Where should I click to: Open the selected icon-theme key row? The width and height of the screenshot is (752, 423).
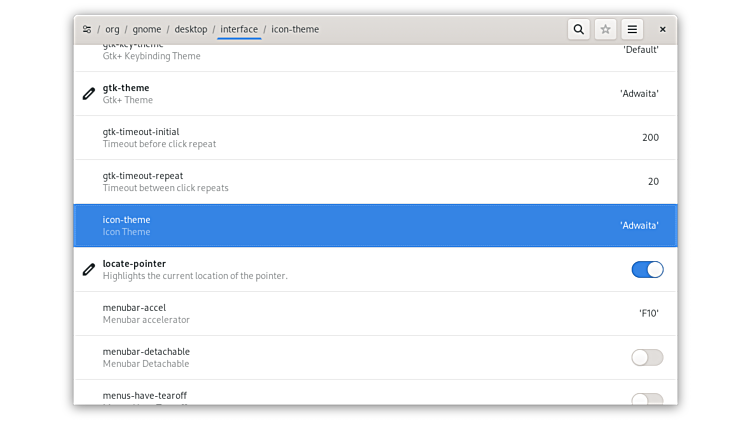pyautogui.click(x=375, y=226)
